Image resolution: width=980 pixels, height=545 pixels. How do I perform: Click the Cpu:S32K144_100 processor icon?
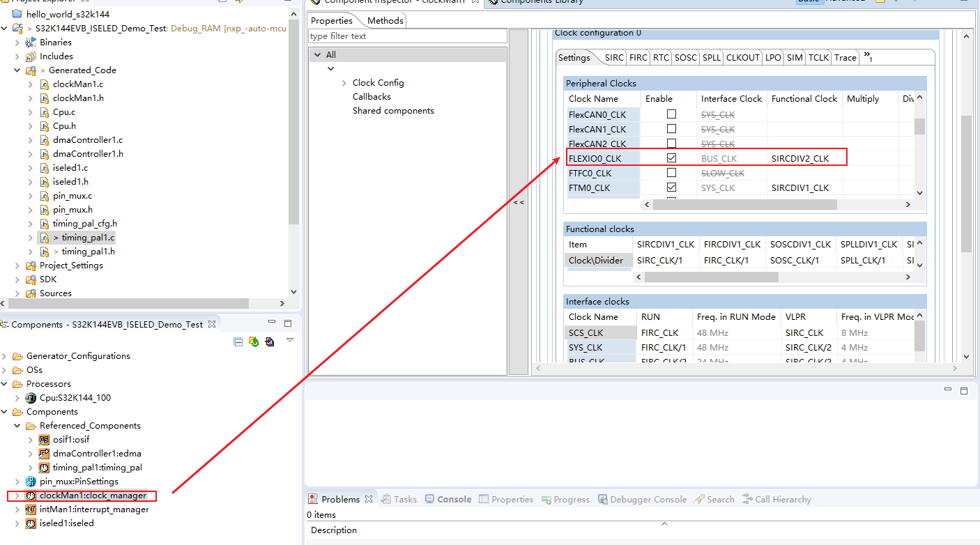coord(31,398)
